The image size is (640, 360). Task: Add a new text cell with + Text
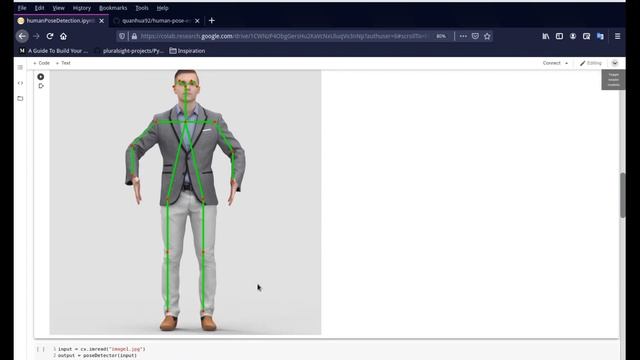tap(63, 63)
